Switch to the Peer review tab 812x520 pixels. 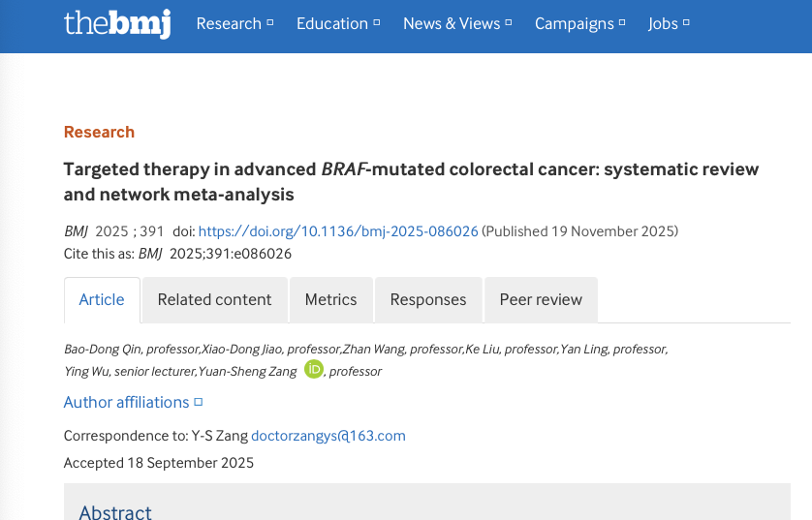click(541, 299)
